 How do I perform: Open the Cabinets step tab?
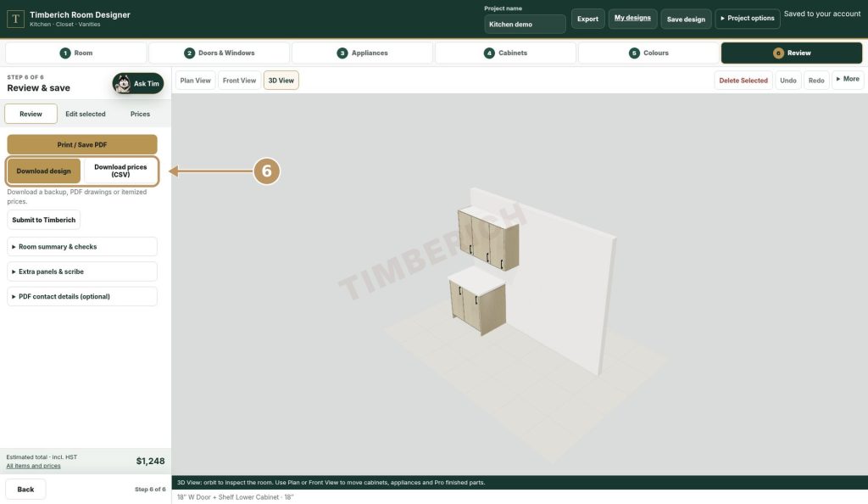505,53
